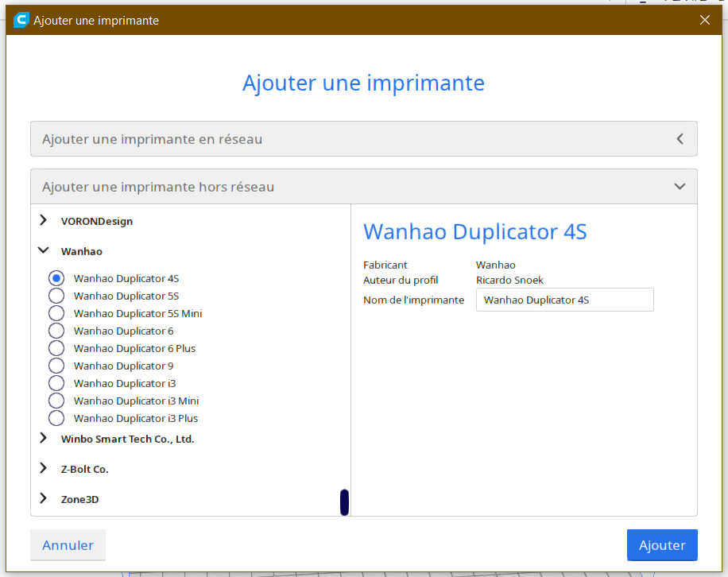Collapse the Wanhao manufacturer chevron

coord(43,250)
